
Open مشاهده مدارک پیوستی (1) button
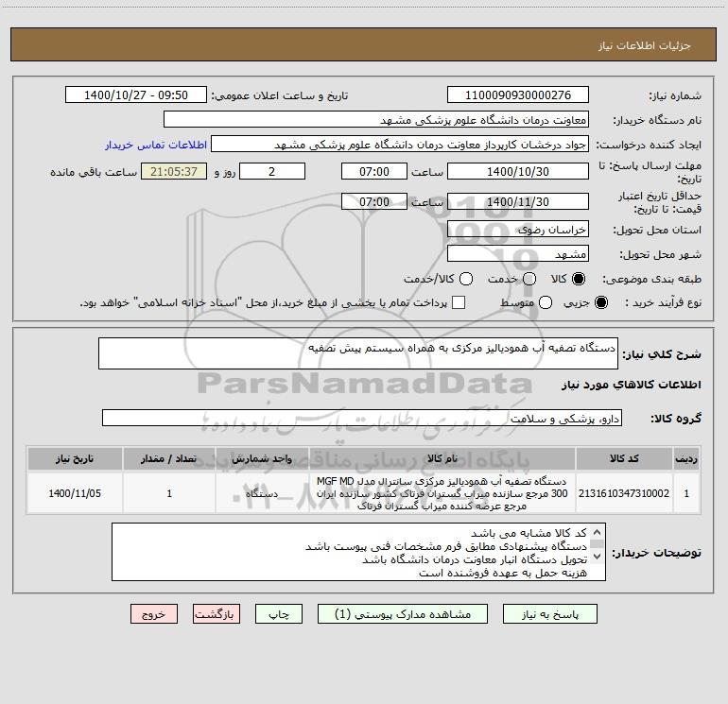click(402, 614)
